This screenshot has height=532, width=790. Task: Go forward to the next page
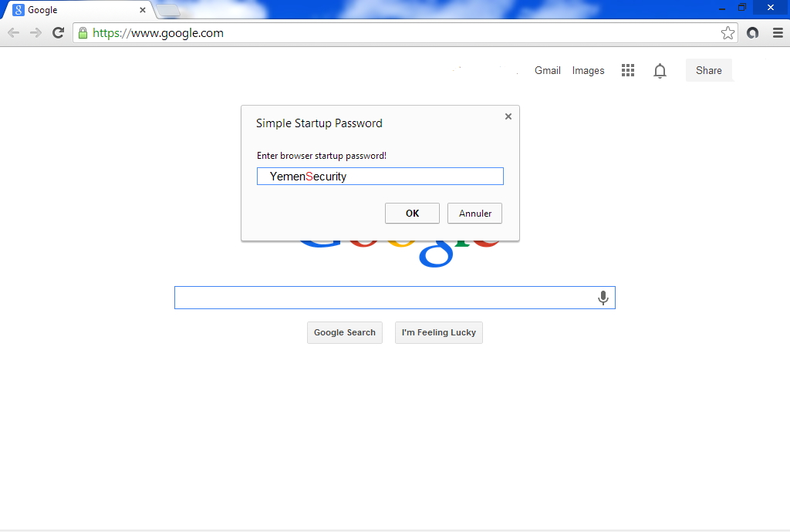click(x=35, y=33)
